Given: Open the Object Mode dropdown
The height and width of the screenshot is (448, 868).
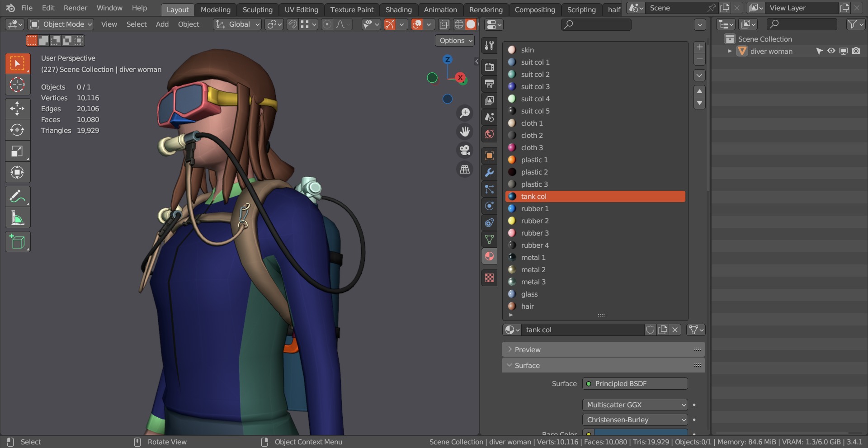Looking at the screenshot, I should pos(61,24).
